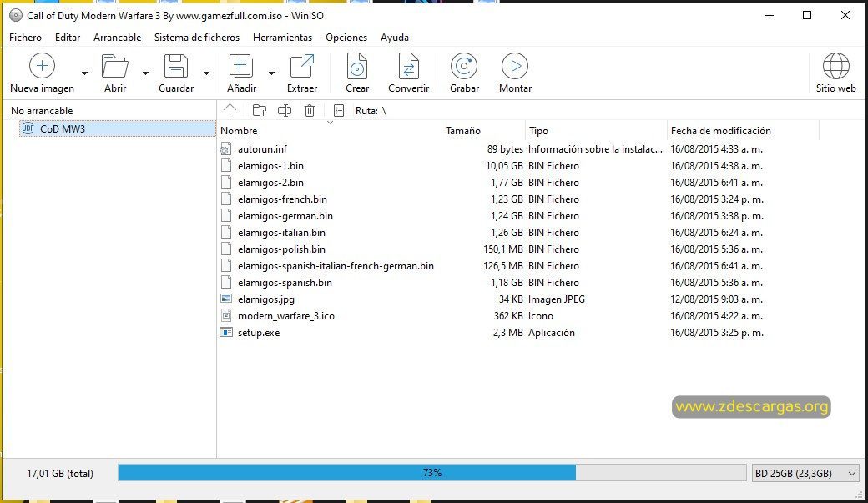This screenshot has height=503, width=868.
Task: Click the sort chevron above Nombre column
Action: [x=330, y=123]
